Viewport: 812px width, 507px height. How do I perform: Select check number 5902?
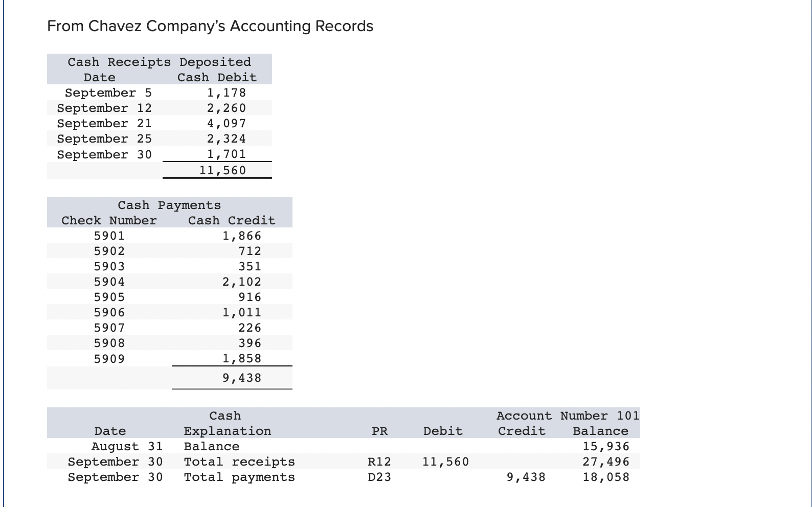[109, 251]
